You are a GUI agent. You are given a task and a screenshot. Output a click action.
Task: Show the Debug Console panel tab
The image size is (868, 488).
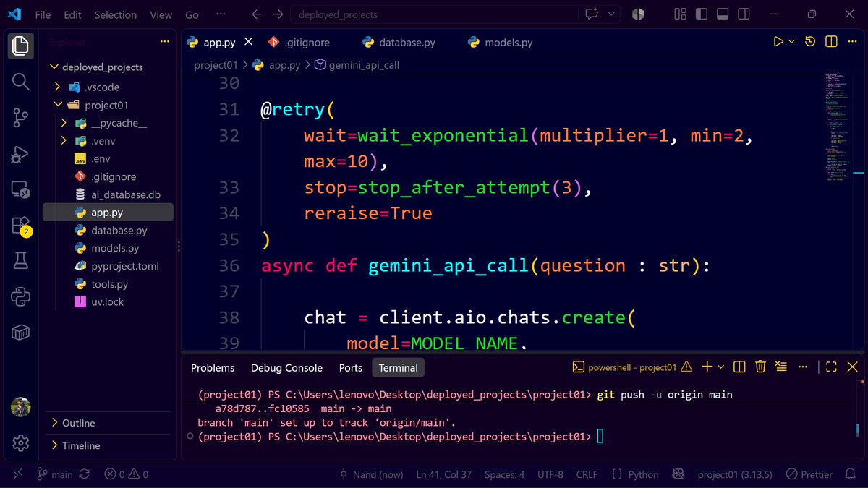[286, 368]
